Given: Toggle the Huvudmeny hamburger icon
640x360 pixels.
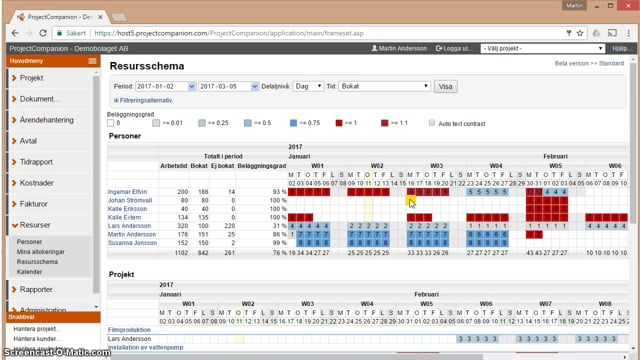Looking at the screenshot, I should click(93, 61).
